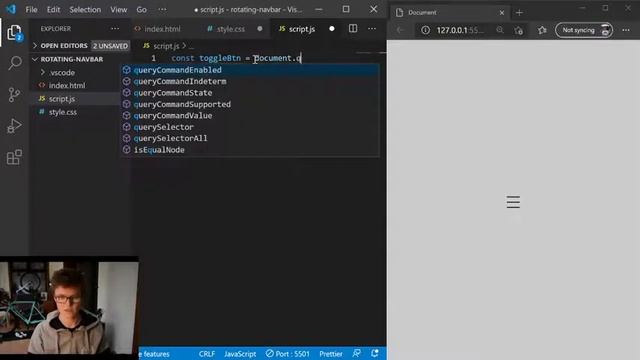Split the editor to the right
640x360 pixels.
pyautogui.click(x=353, y=28)
